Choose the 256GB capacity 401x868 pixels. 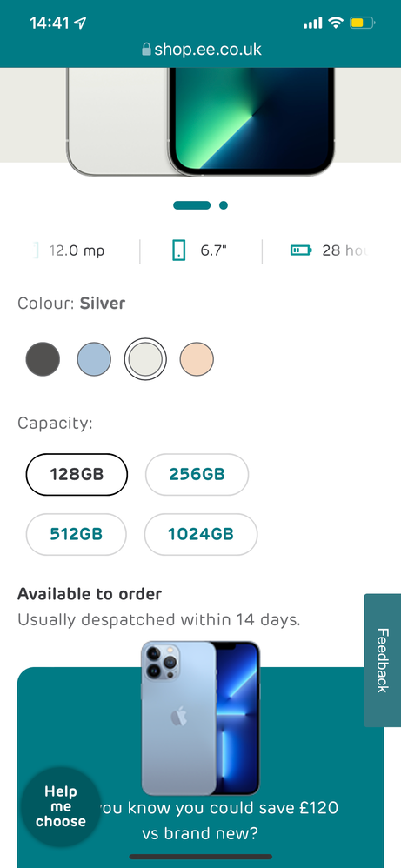pyautogui.click(x=197, y=474)
